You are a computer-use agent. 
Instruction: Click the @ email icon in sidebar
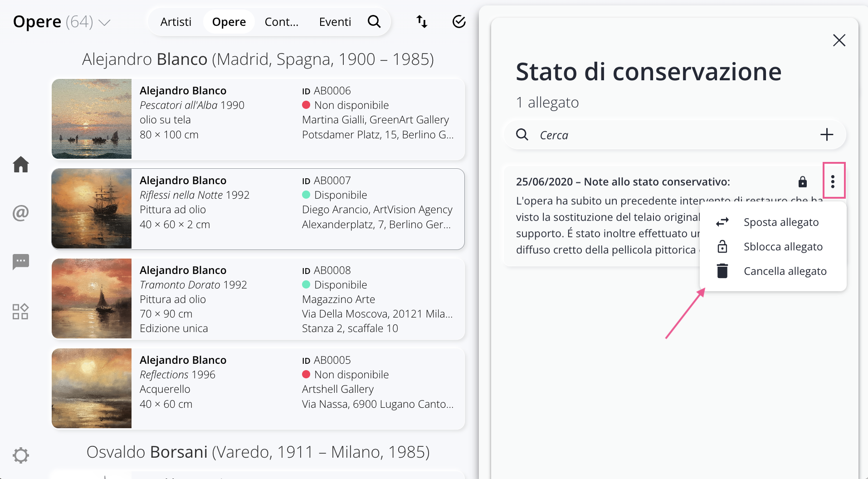tap(21, 212)
